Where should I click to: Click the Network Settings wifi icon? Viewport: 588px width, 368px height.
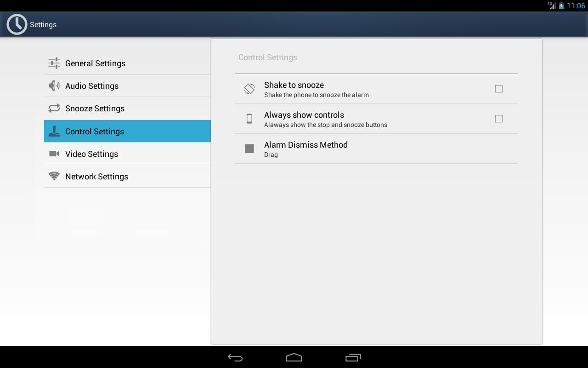click(54, 176)
